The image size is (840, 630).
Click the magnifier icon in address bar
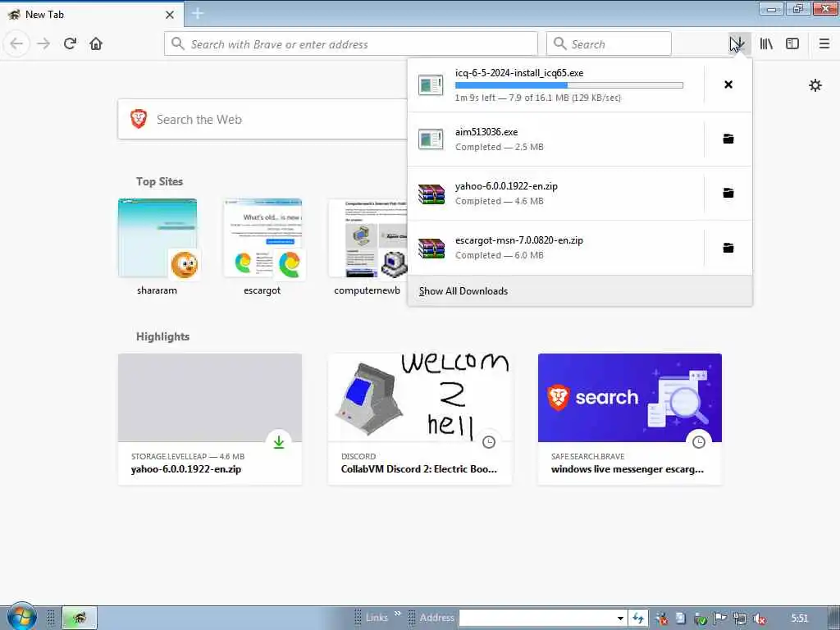tap(178, 43)
